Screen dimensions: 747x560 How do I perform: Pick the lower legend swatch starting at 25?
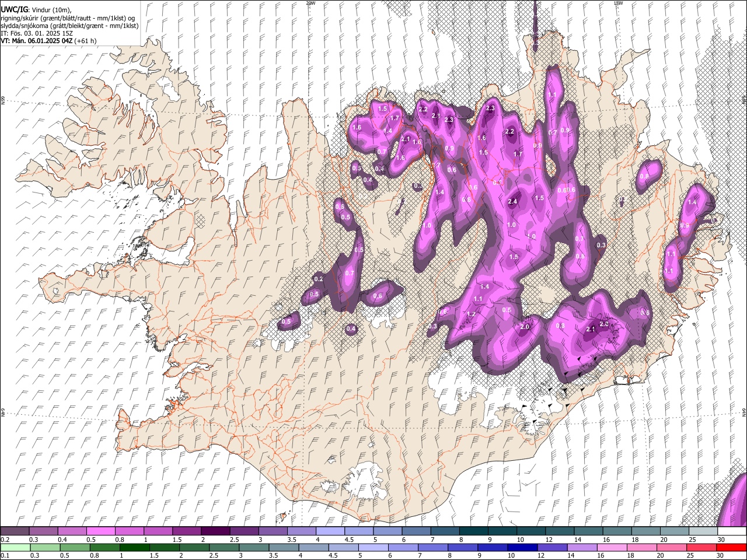point(701,547)
